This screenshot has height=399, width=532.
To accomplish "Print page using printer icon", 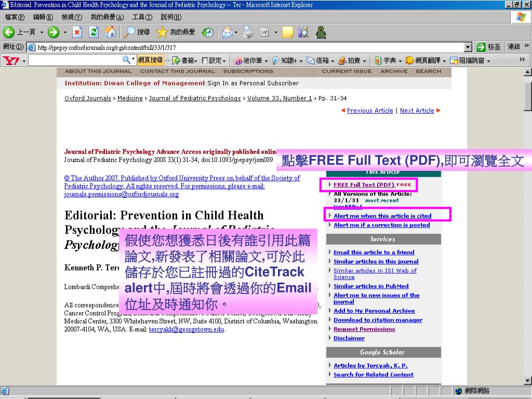I will pos(248,32).
